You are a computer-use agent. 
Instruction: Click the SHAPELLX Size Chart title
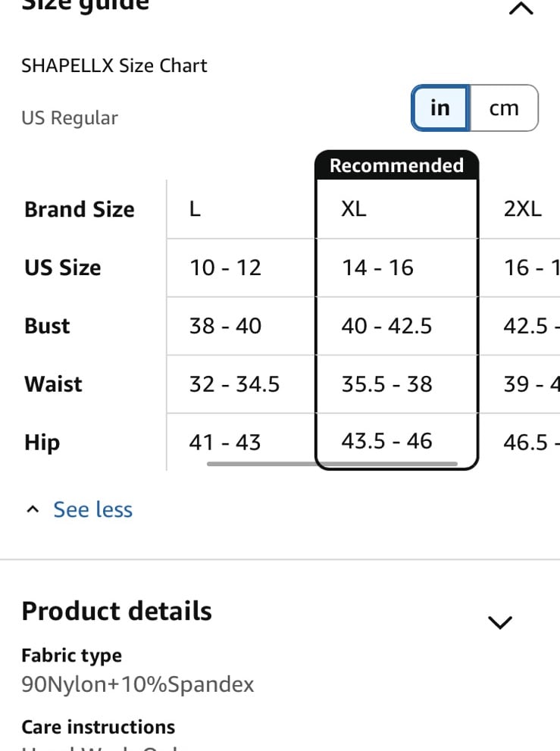pyautogui.click(x=114, y=66)
